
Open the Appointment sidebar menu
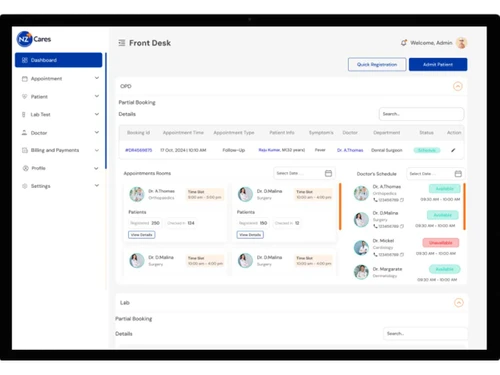pyautogui.click(x=59, y=79)
